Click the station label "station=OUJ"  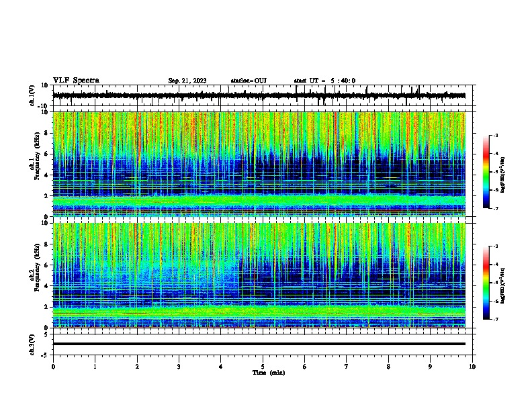coord(249,81)
